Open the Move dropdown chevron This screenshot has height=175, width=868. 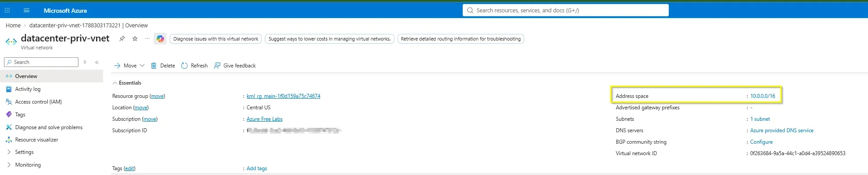coord(142,66)
